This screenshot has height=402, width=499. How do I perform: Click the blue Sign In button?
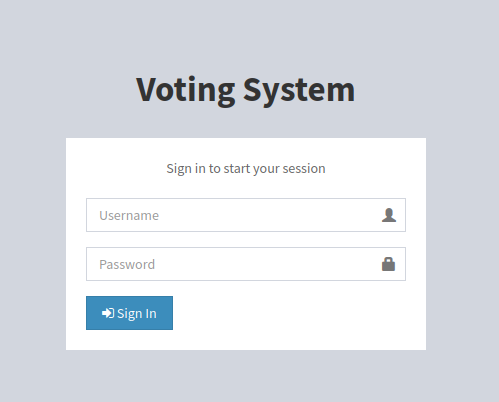[129, 313]
